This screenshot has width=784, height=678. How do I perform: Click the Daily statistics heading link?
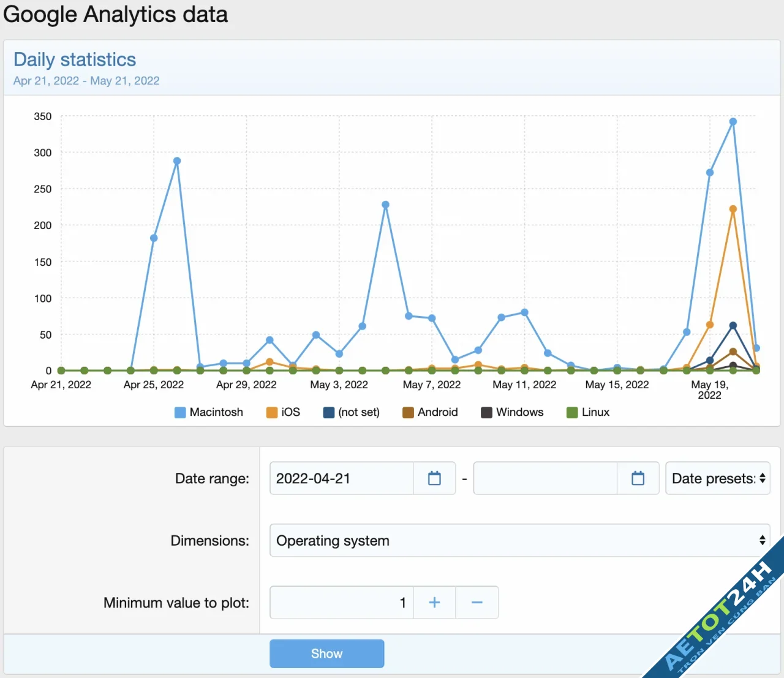[x=75, y=59]
